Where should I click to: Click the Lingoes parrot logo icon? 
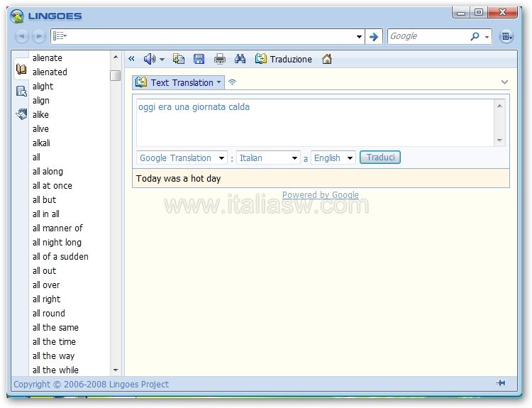point(17,16)
